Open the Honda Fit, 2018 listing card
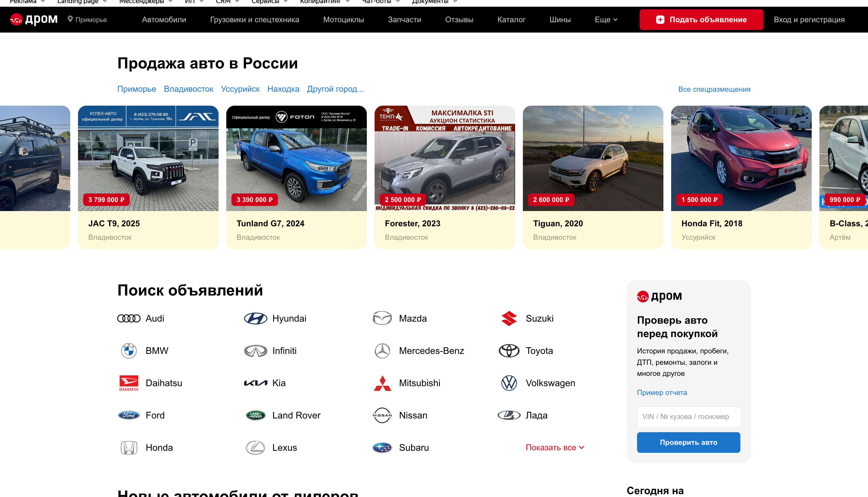This screenshot has width=868, height=497. pos(741,177)
